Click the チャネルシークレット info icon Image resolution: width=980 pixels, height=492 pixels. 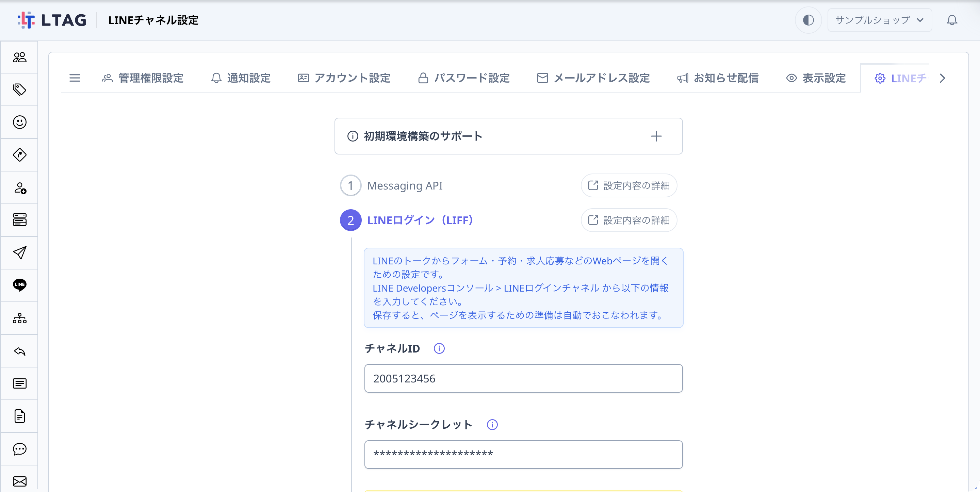pyautogui.click(x=492, y=425)
